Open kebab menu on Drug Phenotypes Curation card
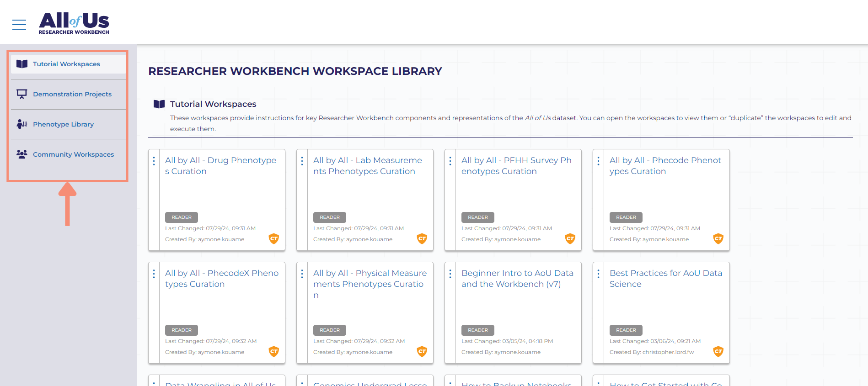868x386 pixels. pyautogui.click(x=154, y=161)
